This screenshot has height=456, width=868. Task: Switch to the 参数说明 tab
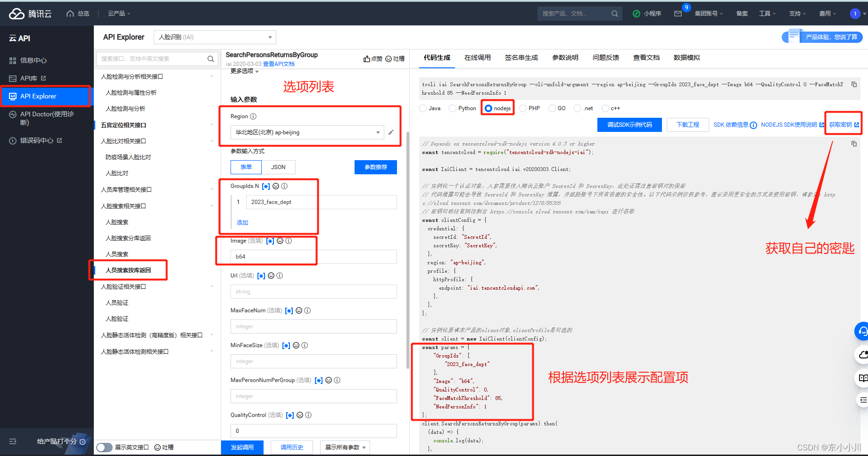565,57
